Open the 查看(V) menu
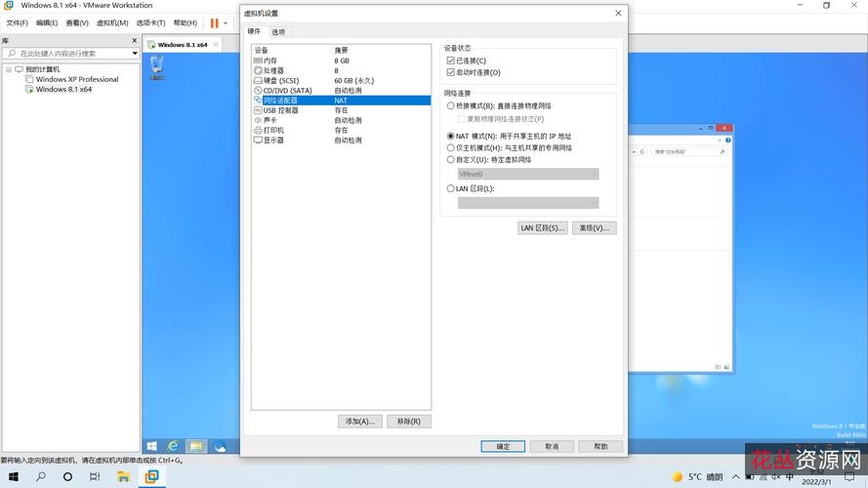 tap(77, 22)
